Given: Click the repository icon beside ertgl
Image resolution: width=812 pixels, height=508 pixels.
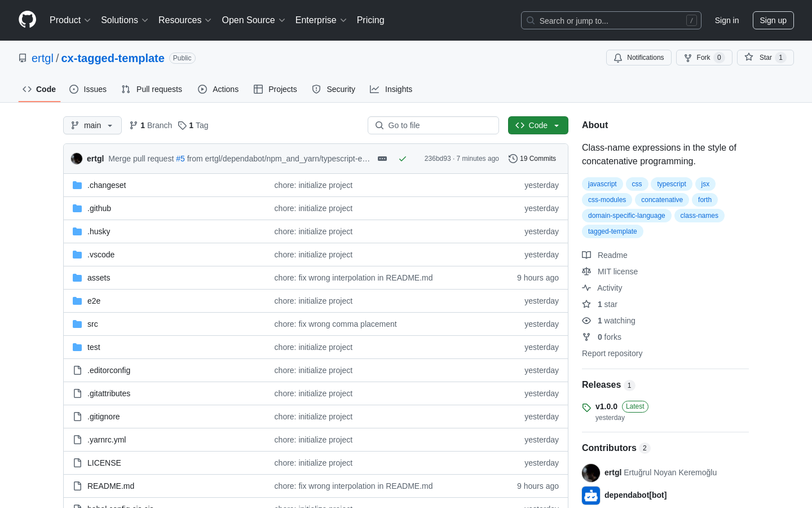Looking at the screenshot, I should (x=23, y=58).
